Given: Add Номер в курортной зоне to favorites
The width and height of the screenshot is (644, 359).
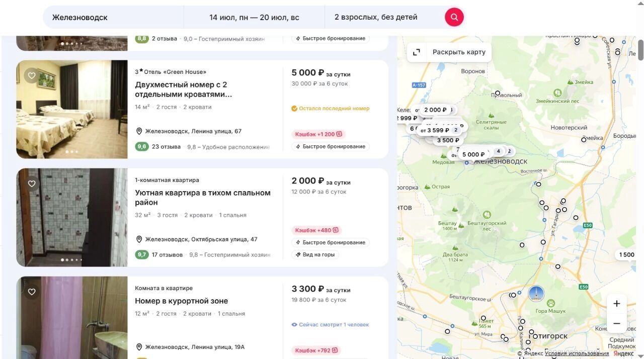Looking at the screenshot, I should [32, 292].
